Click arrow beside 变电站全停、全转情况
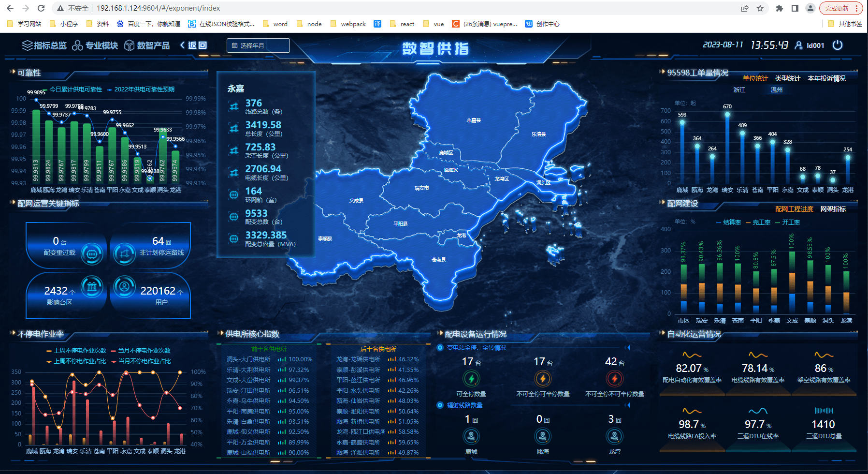The image size is (868, 474). click(628, 348)
